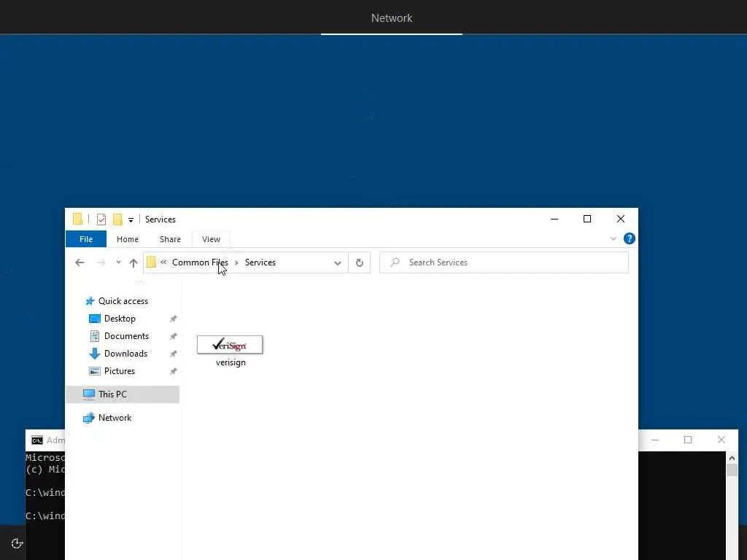This screenshot has height=560, width=747.
Task: Click the Pictures folder icon
Action: 95,371
